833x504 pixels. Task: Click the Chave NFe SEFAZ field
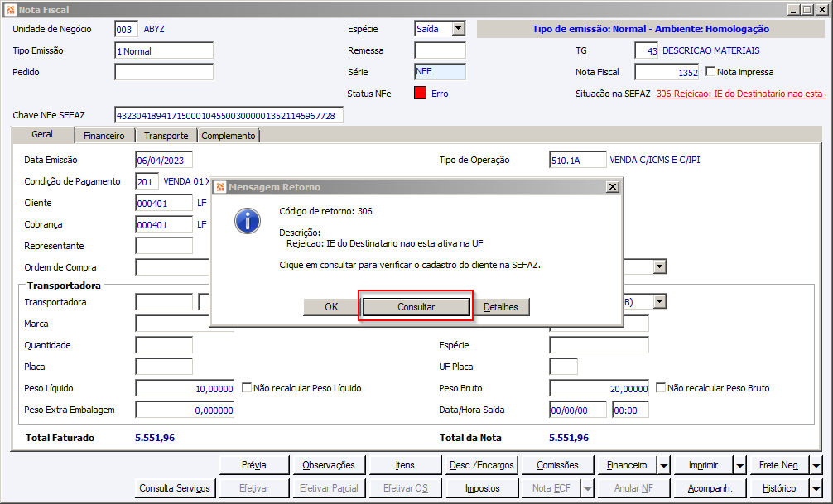click(x=229, y=115)
